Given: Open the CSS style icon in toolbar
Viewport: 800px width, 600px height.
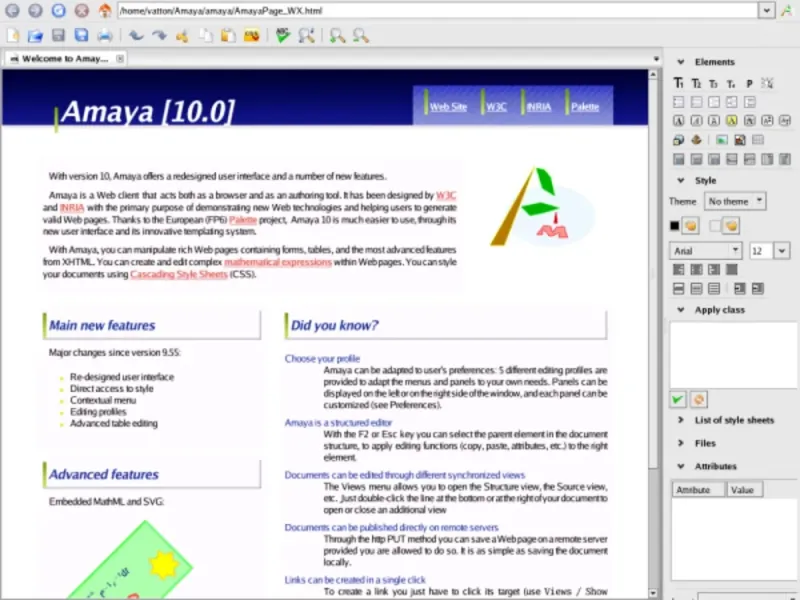Looking at the screenshot, I should coord(252,36).
